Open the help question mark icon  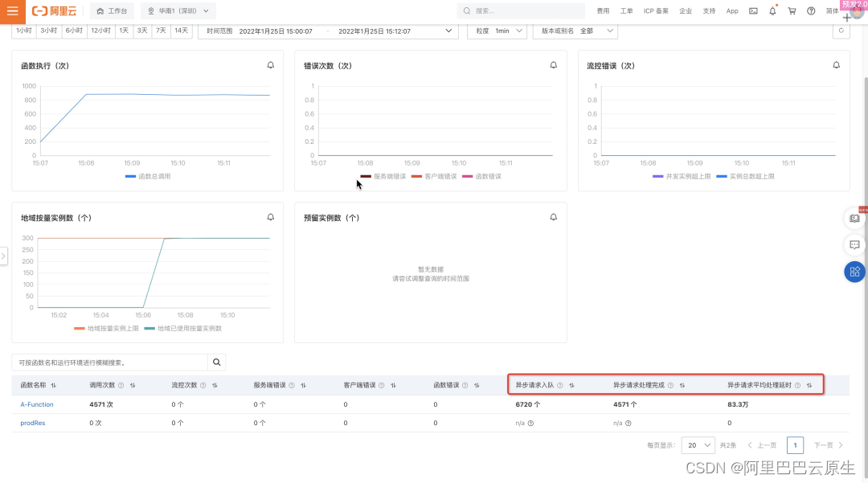coord(811,11)
